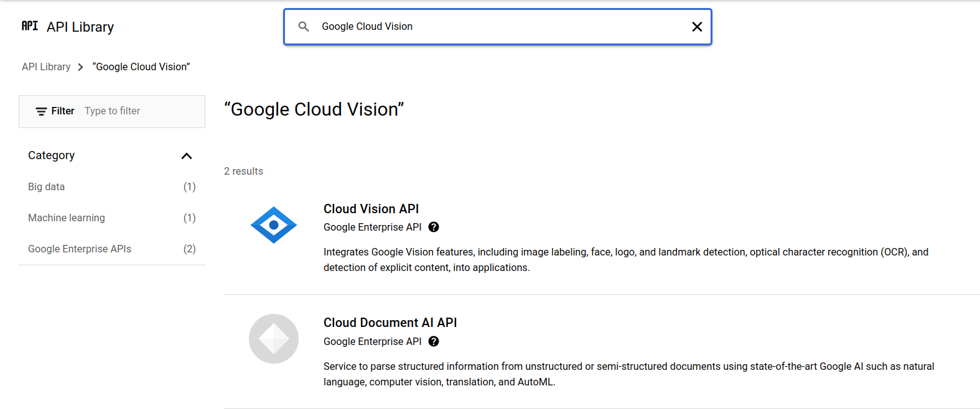Focus the Type to filter field

pyautogui.click(x=113, y=111)
